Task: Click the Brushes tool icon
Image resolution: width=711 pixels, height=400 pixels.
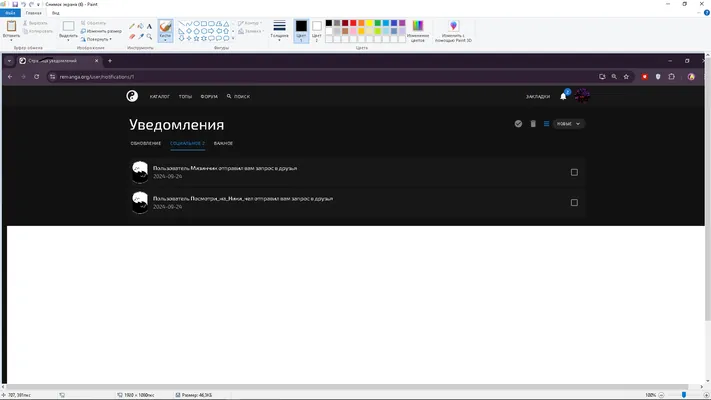Action: [166, 26]
